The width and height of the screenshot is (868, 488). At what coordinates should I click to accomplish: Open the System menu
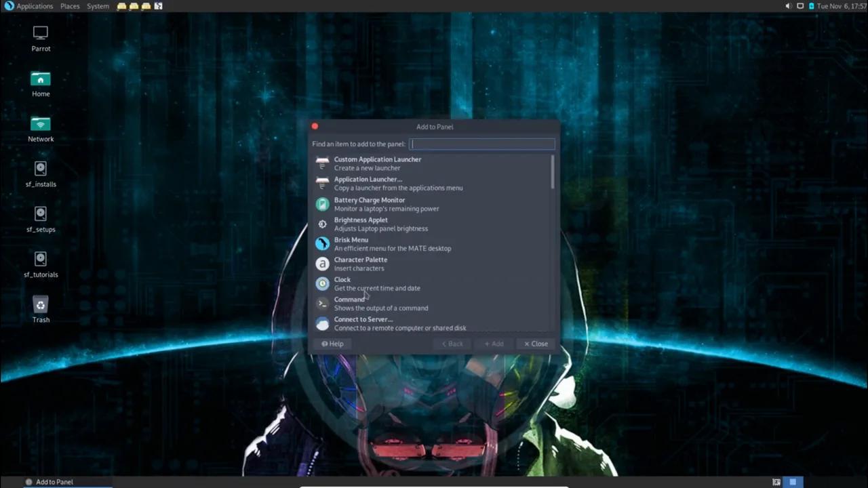point(98,6)
